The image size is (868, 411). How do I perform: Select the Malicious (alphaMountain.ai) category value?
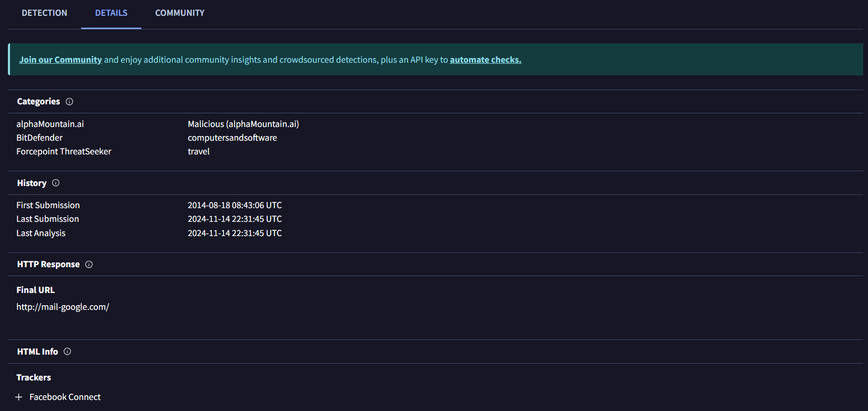(243, 124)
